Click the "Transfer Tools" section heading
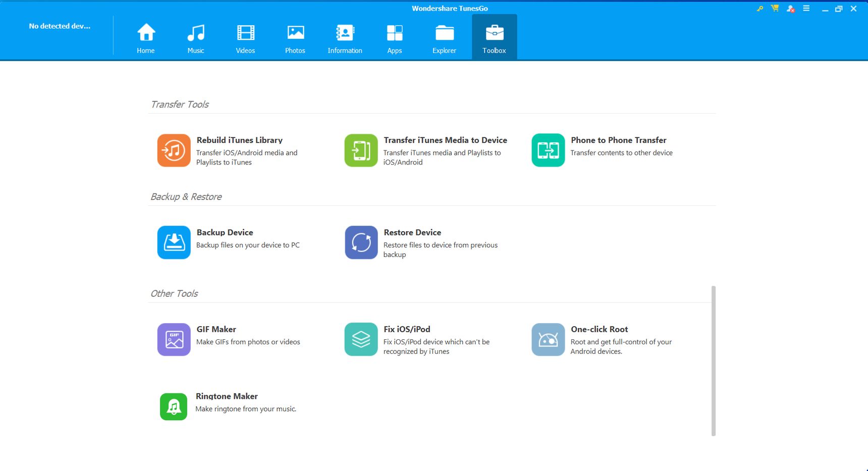This screenshot has height=471, width=868. tap(180, 104)
